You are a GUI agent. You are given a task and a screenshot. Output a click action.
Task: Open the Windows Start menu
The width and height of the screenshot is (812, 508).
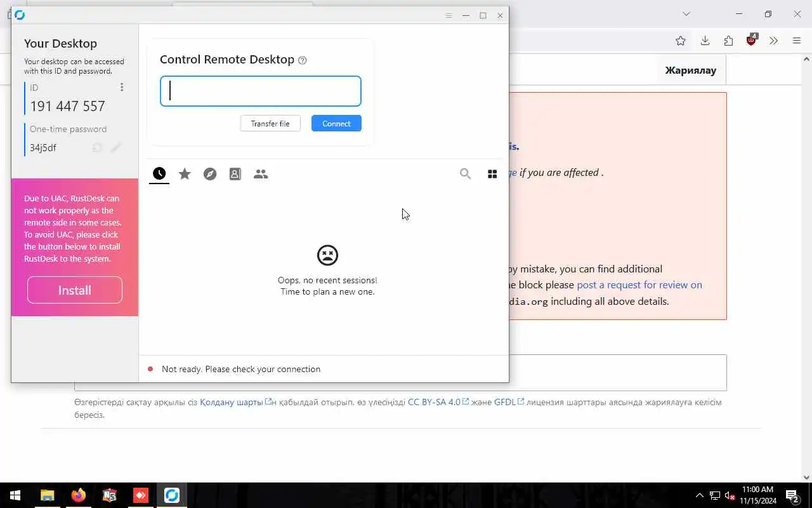[15, 495]
